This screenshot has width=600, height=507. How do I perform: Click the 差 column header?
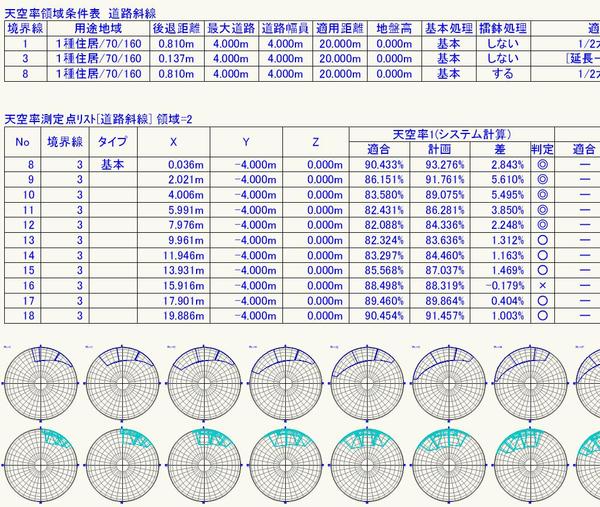(x=500, y=149)
